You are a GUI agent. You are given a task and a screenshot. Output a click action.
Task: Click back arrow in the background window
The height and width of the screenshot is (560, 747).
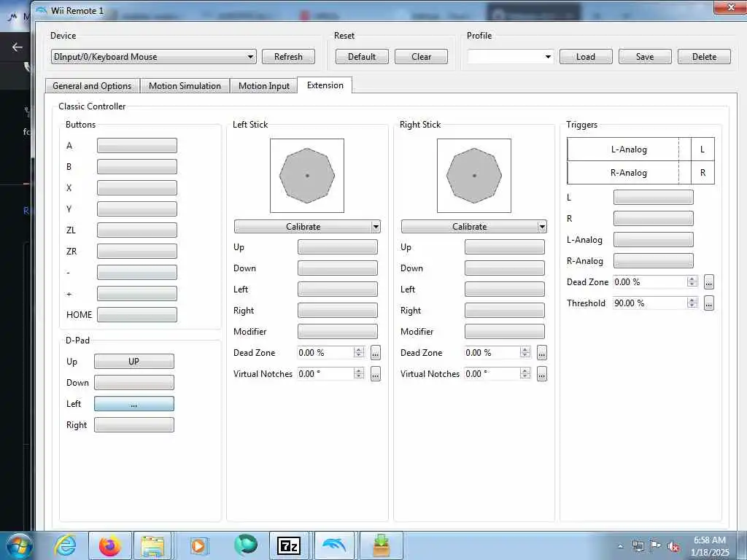click(x=18, y=47)
